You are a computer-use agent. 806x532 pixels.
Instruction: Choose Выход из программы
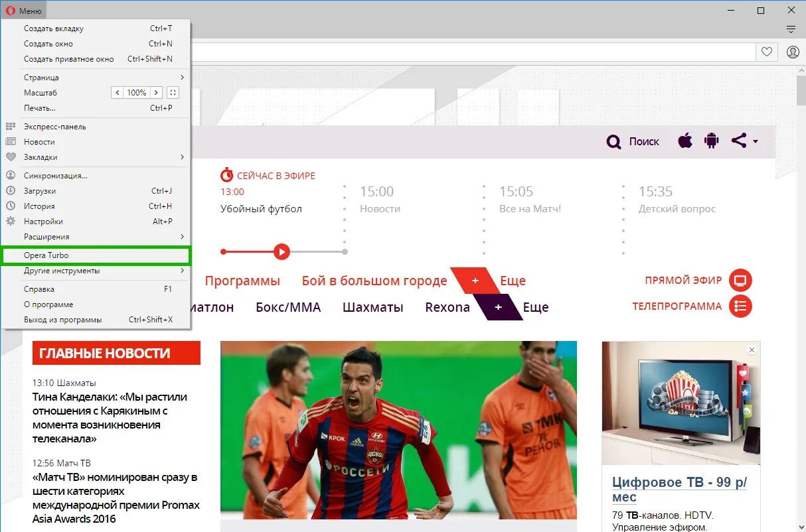[96, 320]
